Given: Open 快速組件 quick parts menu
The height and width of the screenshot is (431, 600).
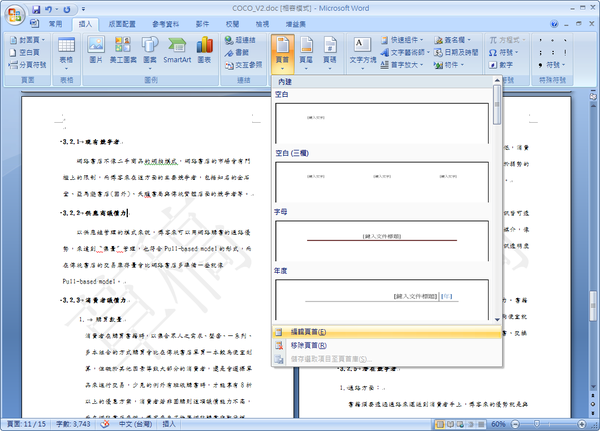Looking at the screenshot, I should (x=402, y=40).
